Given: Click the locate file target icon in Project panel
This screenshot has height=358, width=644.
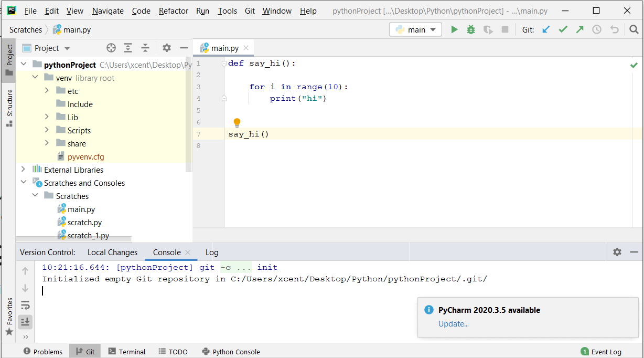Looking at the screenshot, I should [x=111, y=48].
